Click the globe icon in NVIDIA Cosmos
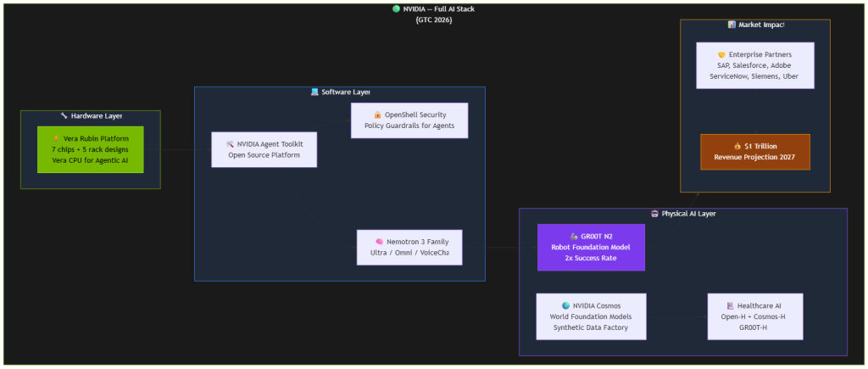The height and width of the screenshot is (369, 868). [x=565, y=306]
